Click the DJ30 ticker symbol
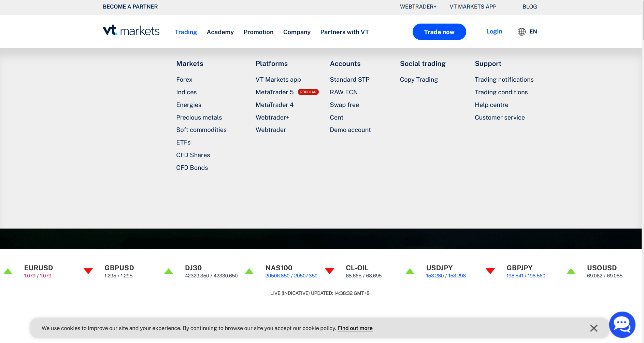The width and height of the screenshot is (644, 343). 193,268
